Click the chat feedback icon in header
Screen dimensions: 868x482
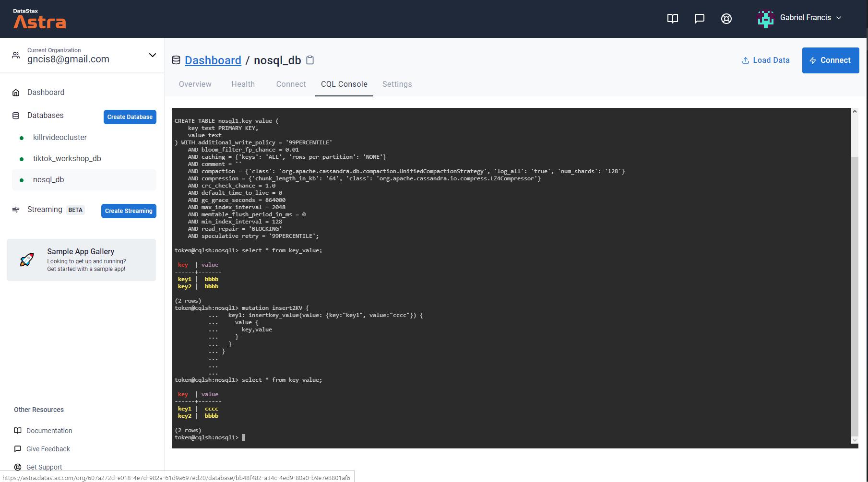699,19
